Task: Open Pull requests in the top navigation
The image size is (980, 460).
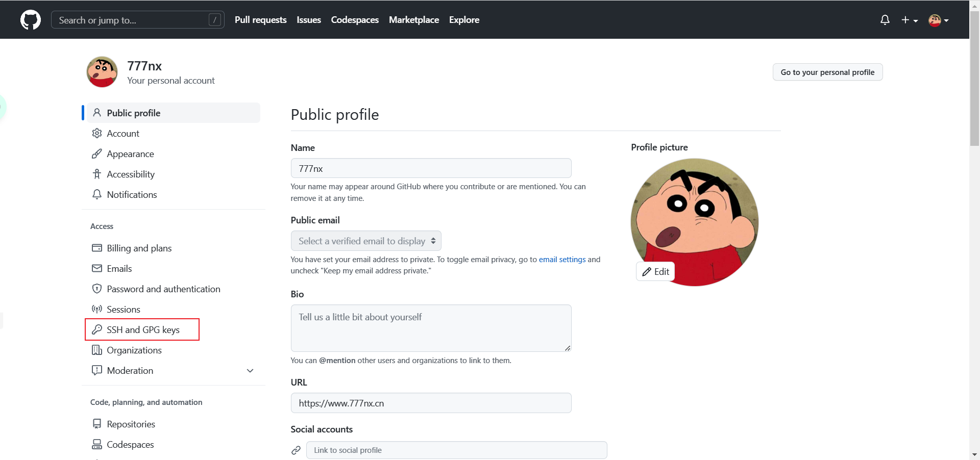Action: click(261, 20)
